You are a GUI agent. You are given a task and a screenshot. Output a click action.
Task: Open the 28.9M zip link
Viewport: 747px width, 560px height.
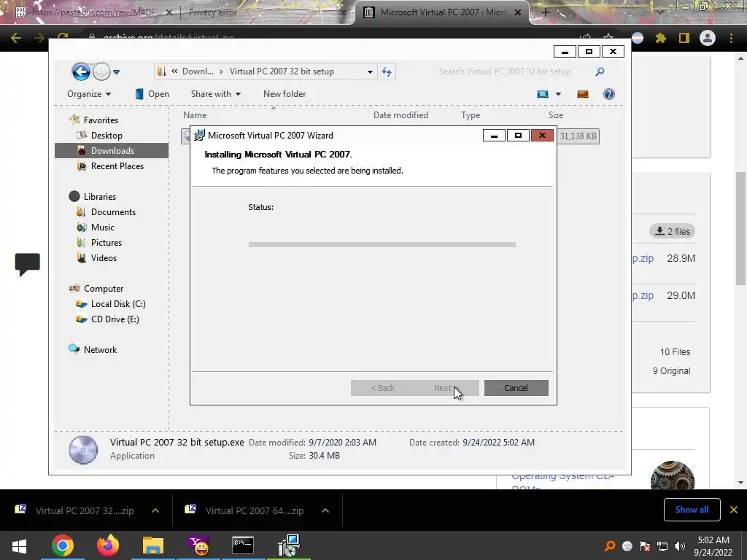643,258
